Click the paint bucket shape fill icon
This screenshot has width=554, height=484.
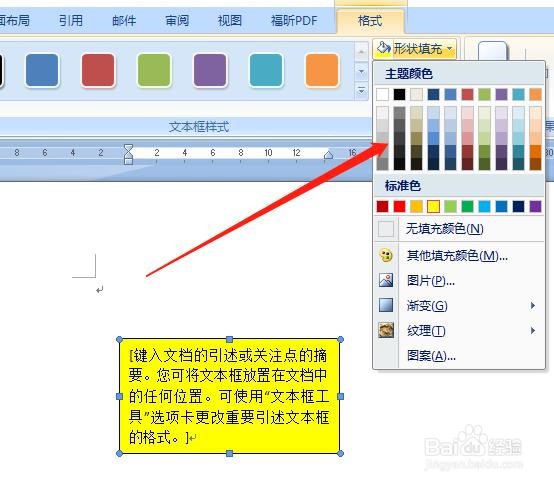[x=383, y=48]
